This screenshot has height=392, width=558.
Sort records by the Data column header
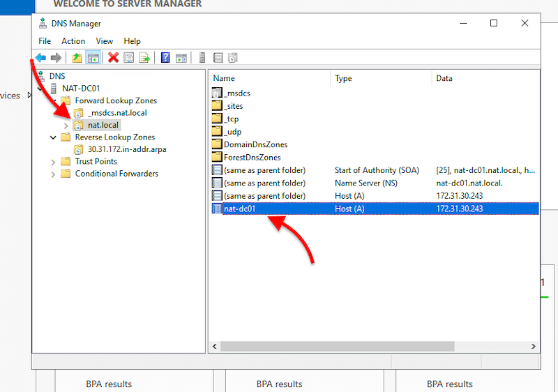(x=444, y=78)
